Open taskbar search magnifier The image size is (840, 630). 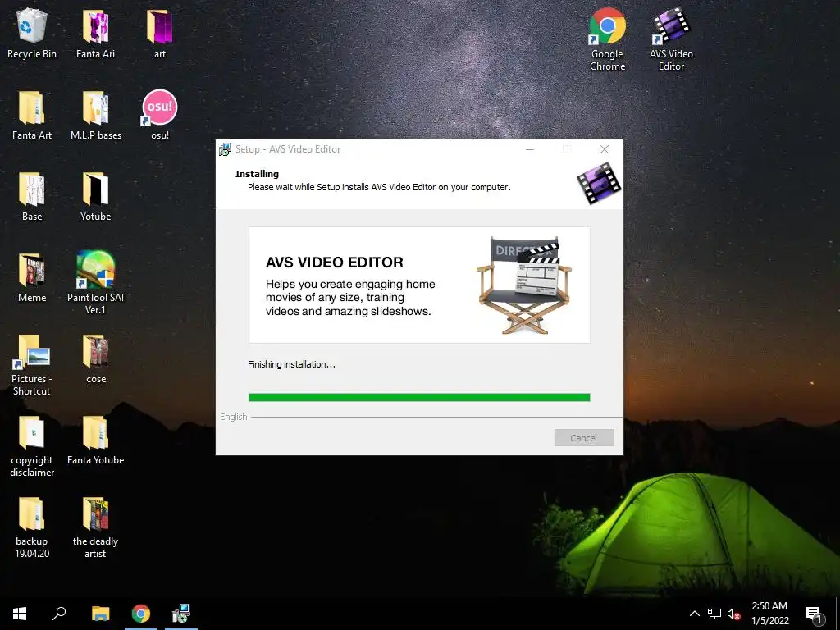click(59, 614)
